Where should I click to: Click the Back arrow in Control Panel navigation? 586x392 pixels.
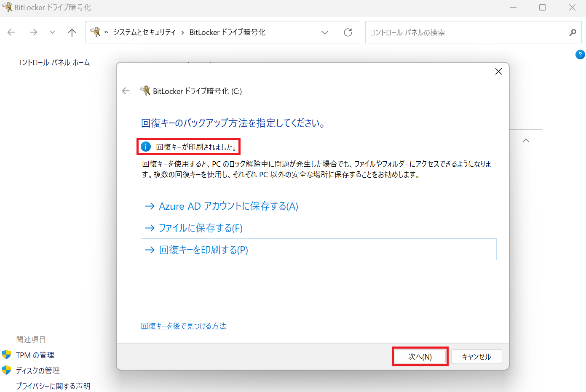pos(11,32)
